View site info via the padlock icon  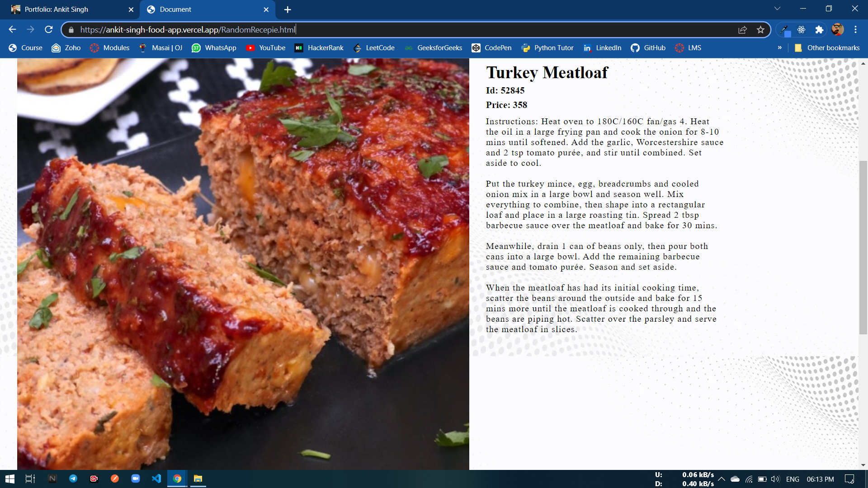(71, 30)
